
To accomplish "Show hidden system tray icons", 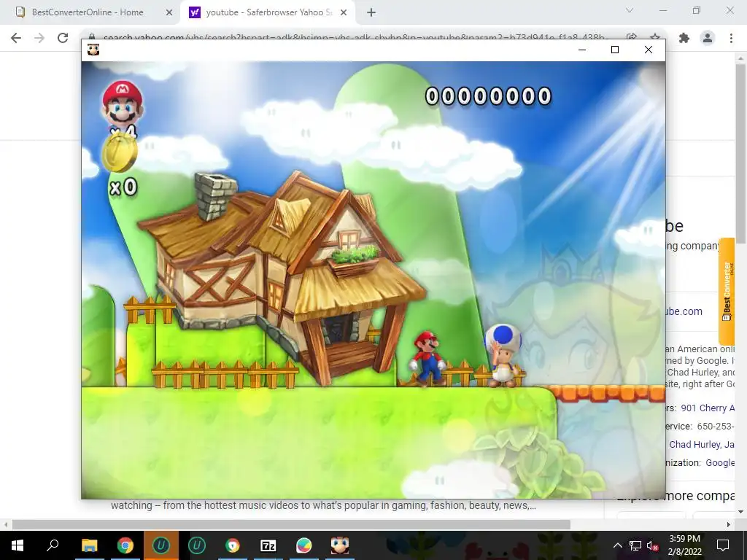I will [x=617, y=545].
